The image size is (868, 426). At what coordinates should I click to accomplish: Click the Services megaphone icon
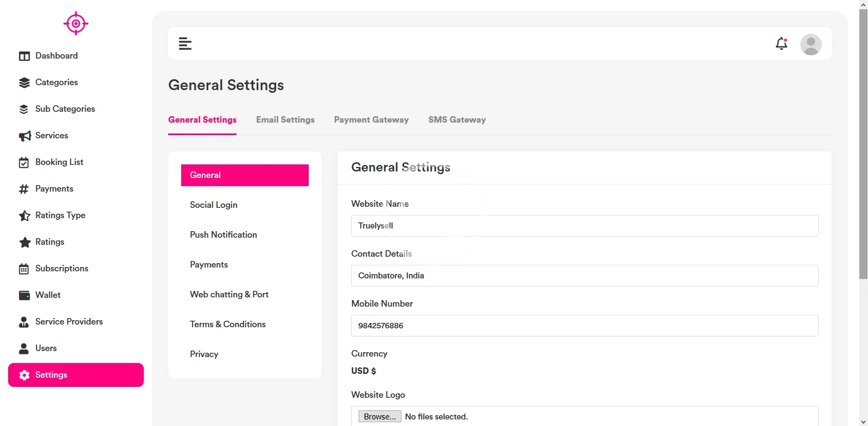point(24,136)
